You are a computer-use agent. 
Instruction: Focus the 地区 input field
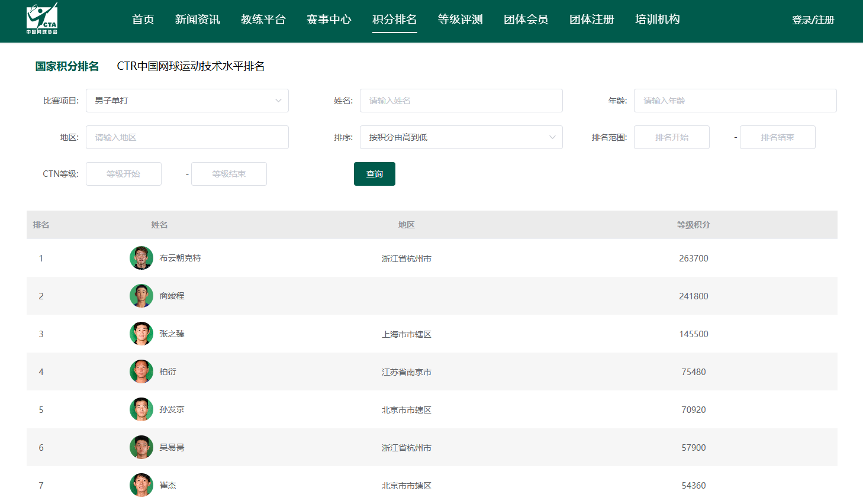187,137
